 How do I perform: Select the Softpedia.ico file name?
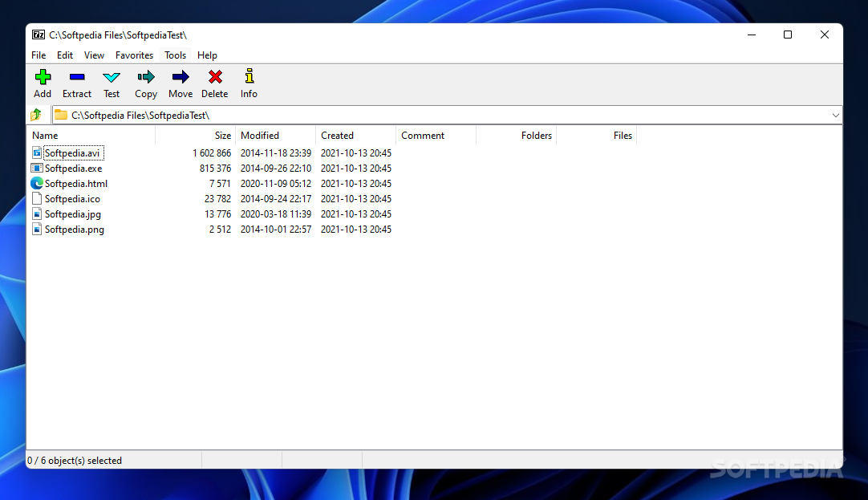point(72,199)
